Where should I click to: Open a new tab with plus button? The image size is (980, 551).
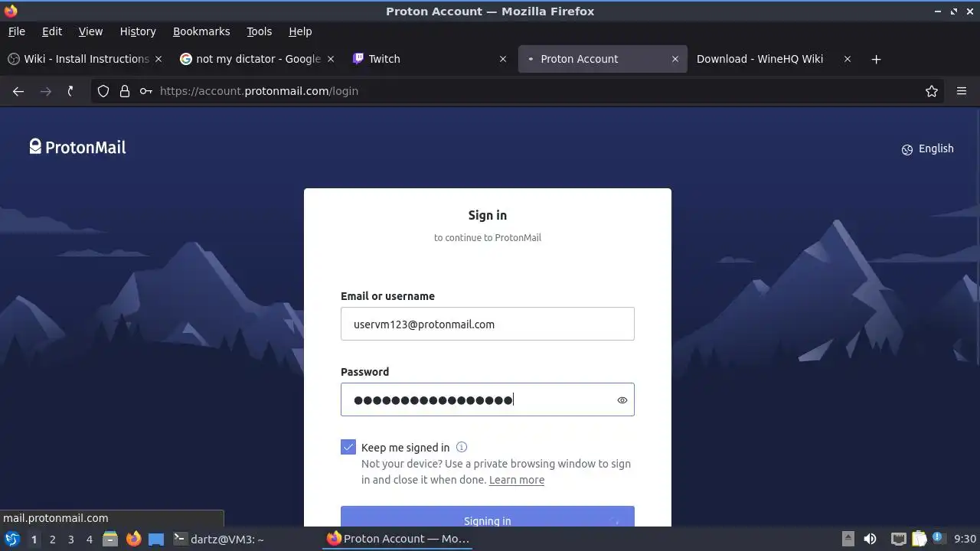tap(876, 59)
